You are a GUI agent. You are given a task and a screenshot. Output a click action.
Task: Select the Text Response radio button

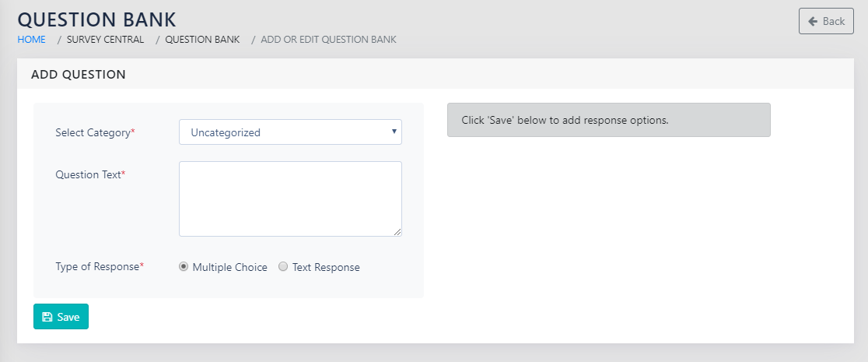pos(283,267)
